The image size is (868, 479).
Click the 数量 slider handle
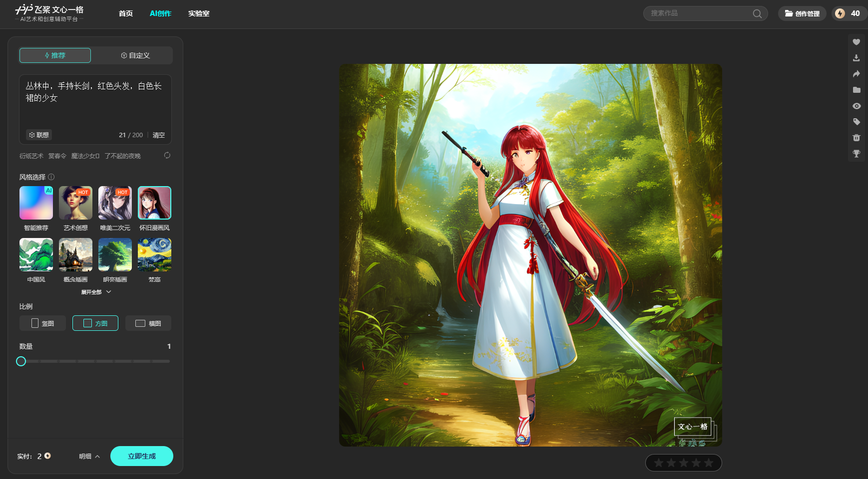click(21, 361)
